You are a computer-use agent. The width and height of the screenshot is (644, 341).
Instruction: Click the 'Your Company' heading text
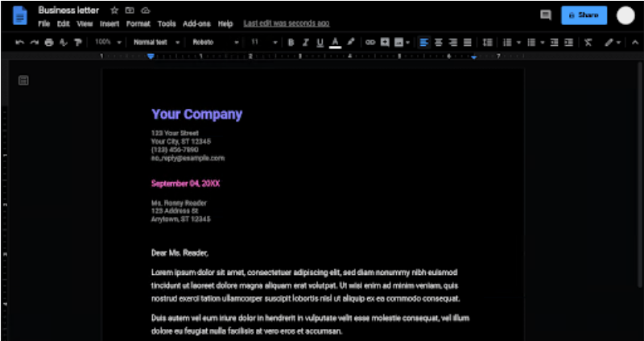196,114
